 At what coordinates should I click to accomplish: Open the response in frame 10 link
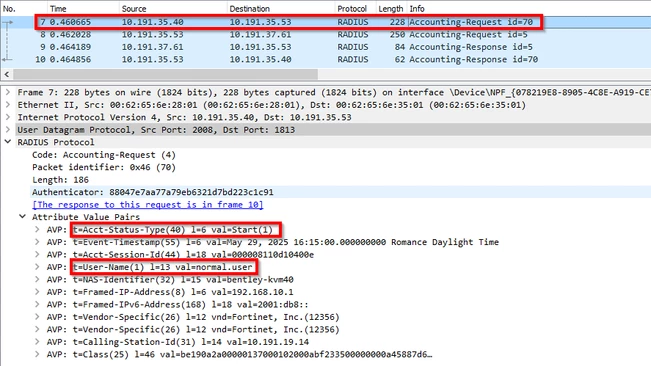(147, 205)
